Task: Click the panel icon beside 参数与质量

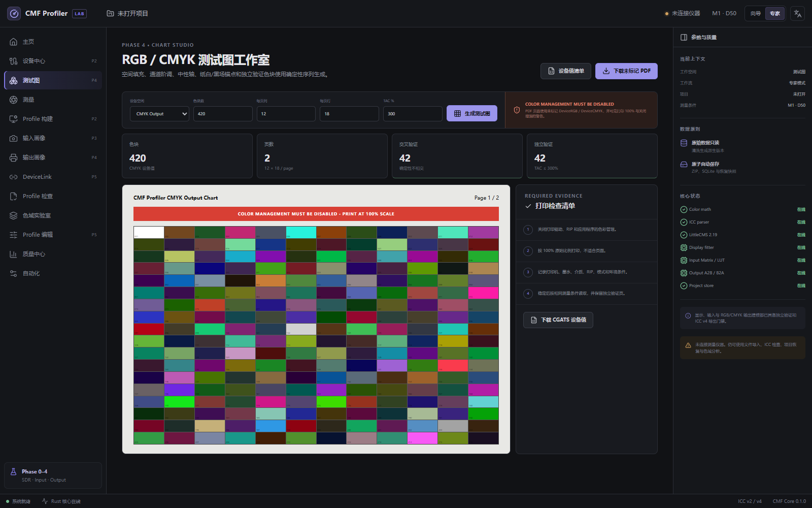Action: (x=684, y=37)
